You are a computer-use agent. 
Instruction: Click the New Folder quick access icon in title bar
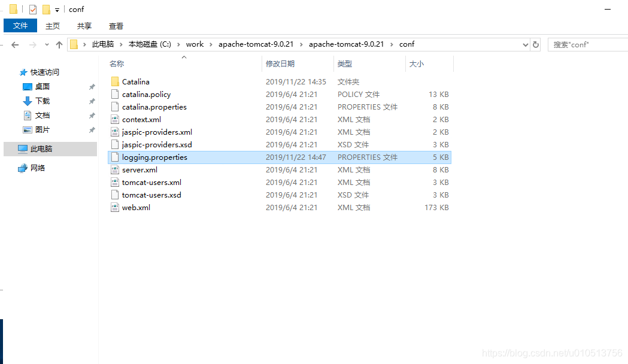[47, 9]
